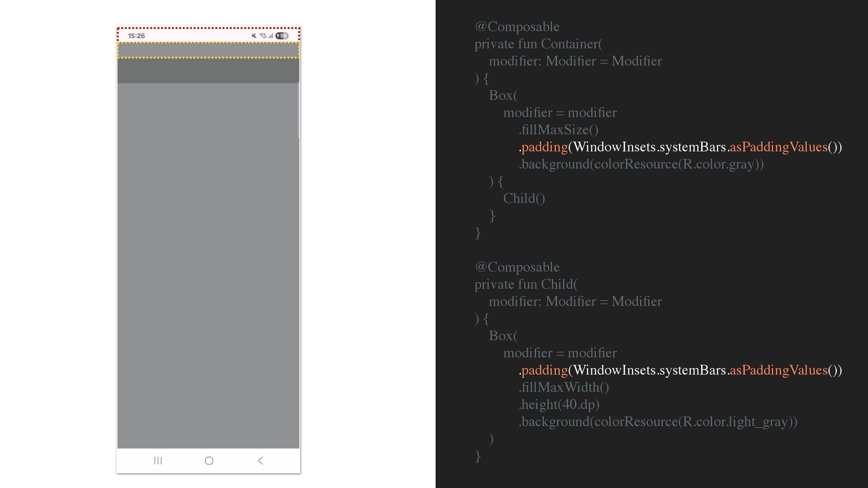This screenshot has width=868, height=488.
Task: Click the highlighted padding line inside Child function
Action: 680,370
